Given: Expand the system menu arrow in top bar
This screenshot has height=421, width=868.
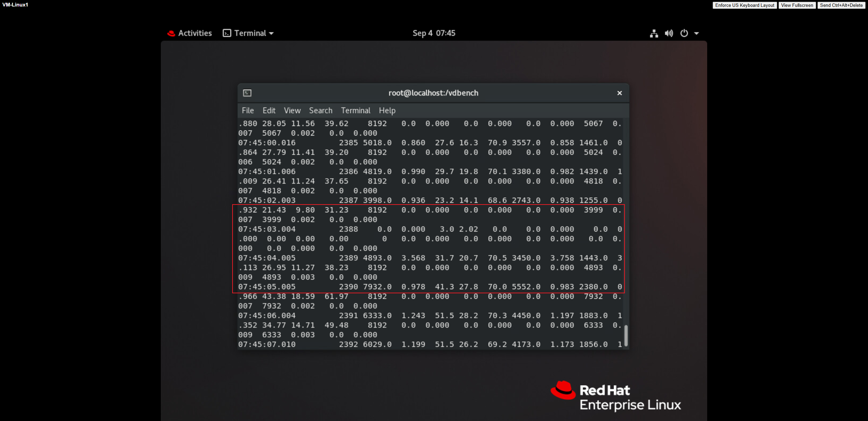Looking at the screenshot, I should 697,33.
